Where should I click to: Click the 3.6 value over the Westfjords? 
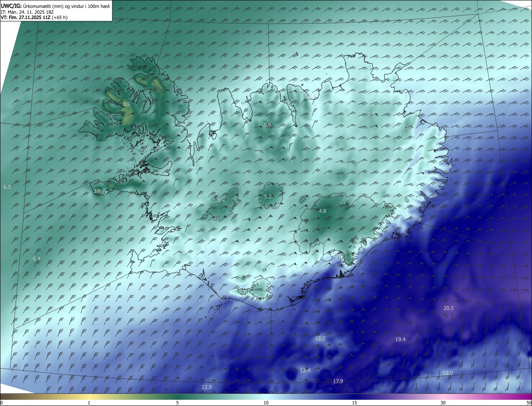coord(127,105)
